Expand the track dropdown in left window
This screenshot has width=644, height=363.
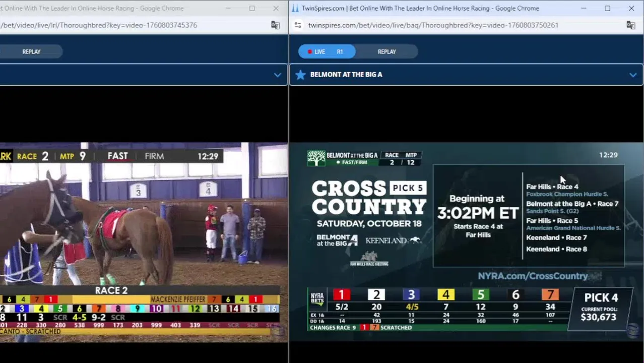(277, 75)
